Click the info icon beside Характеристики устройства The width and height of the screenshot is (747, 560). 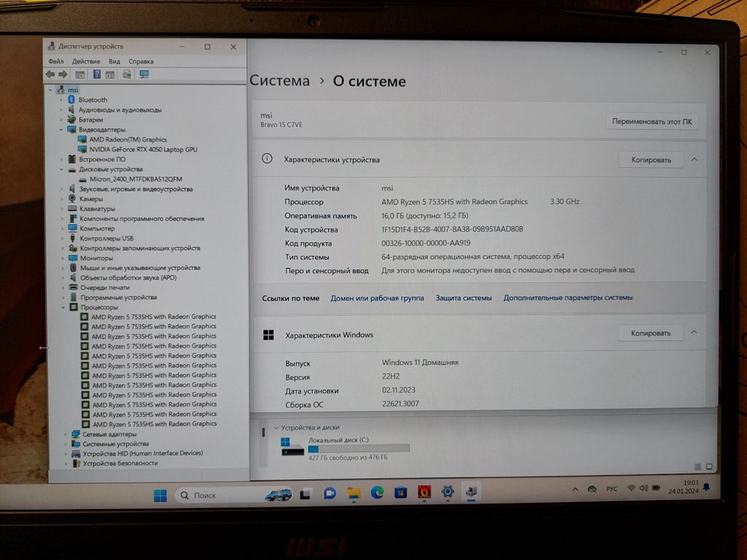click(267, 158)
